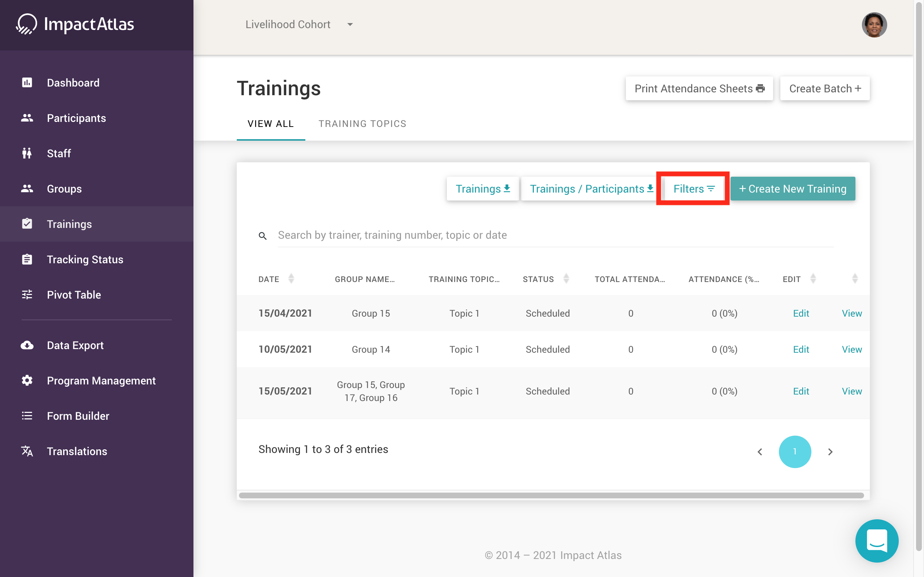Switch to the Training Topics tab

tap(362, 124)
